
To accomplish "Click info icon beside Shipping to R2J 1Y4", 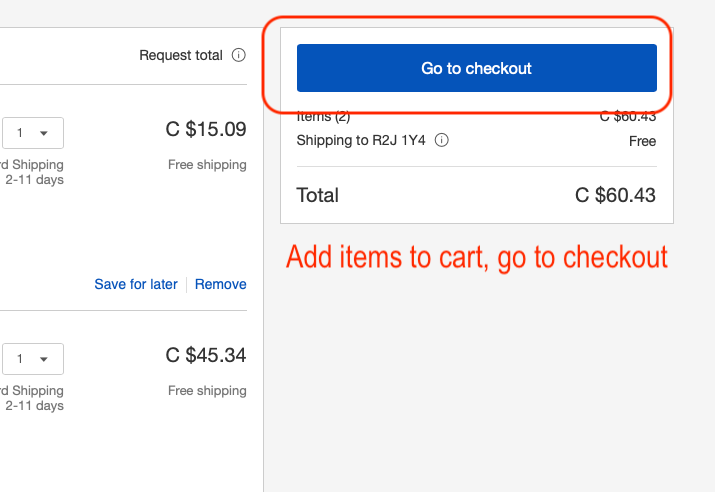I will point(442,141).
